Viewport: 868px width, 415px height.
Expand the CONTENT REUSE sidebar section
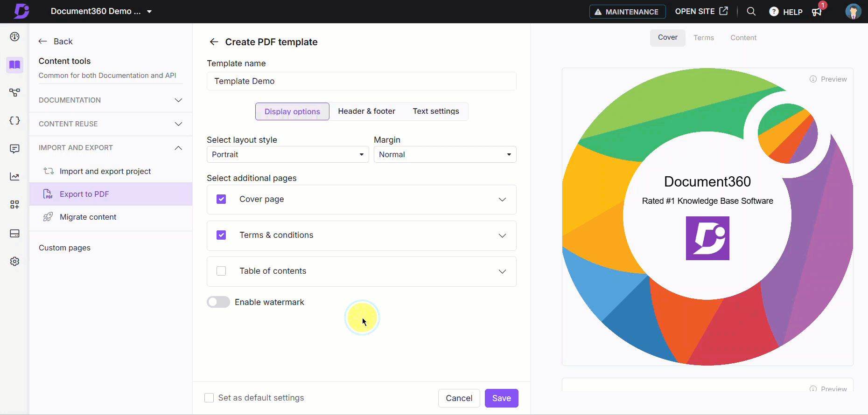pos(111,124)
